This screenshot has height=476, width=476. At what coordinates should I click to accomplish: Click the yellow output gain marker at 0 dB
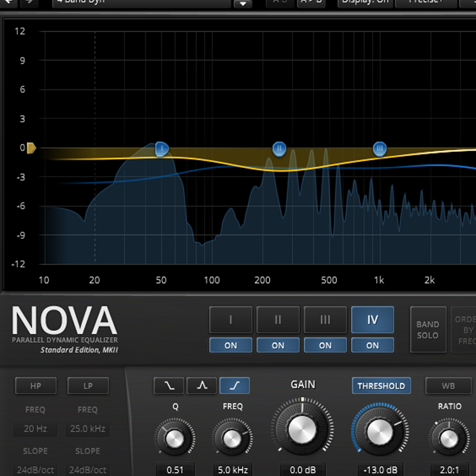click(x=31, y=148)
